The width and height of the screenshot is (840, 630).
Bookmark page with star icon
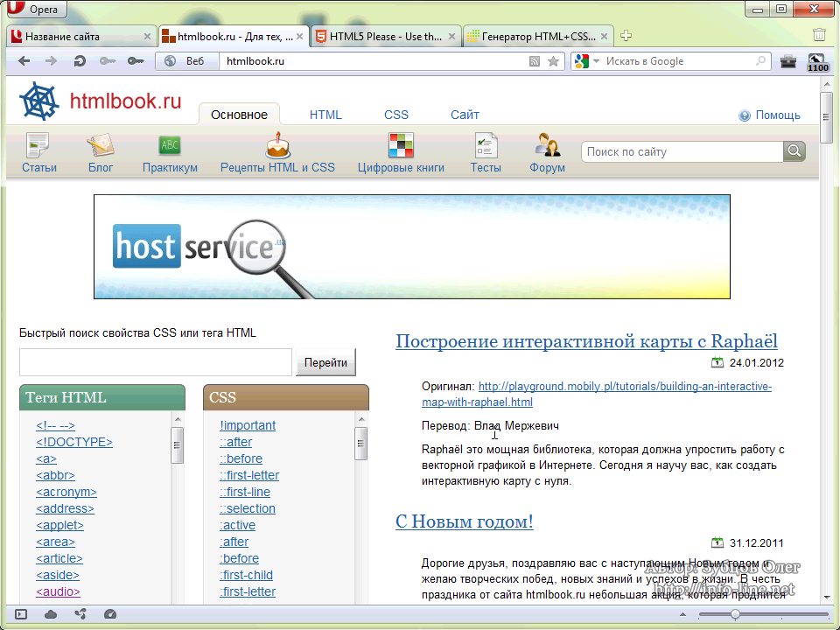(x=553, y=61)
